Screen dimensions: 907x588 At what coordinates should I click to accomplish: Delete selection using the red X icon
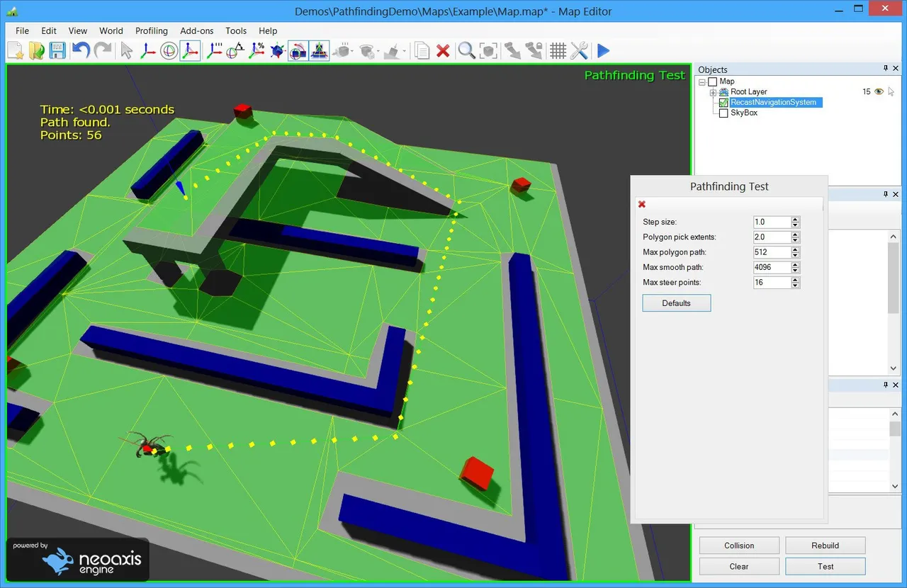443,50
